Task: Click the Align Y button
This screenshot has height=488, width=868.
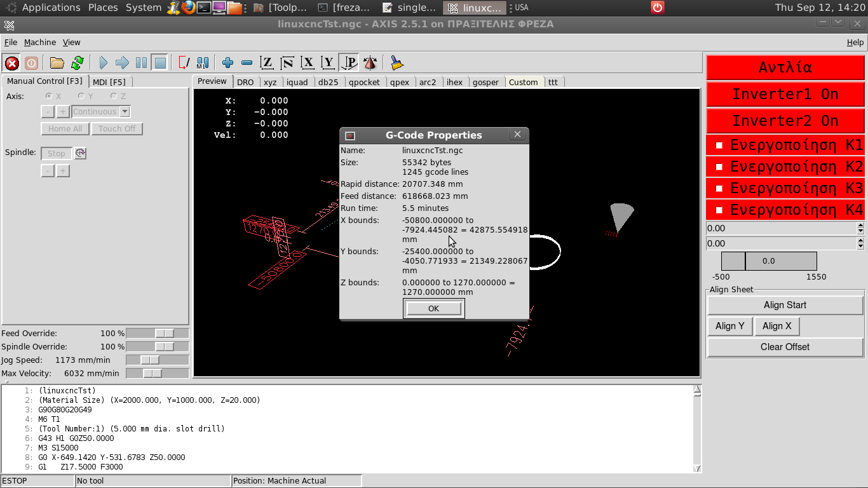Action: [730, 326]
